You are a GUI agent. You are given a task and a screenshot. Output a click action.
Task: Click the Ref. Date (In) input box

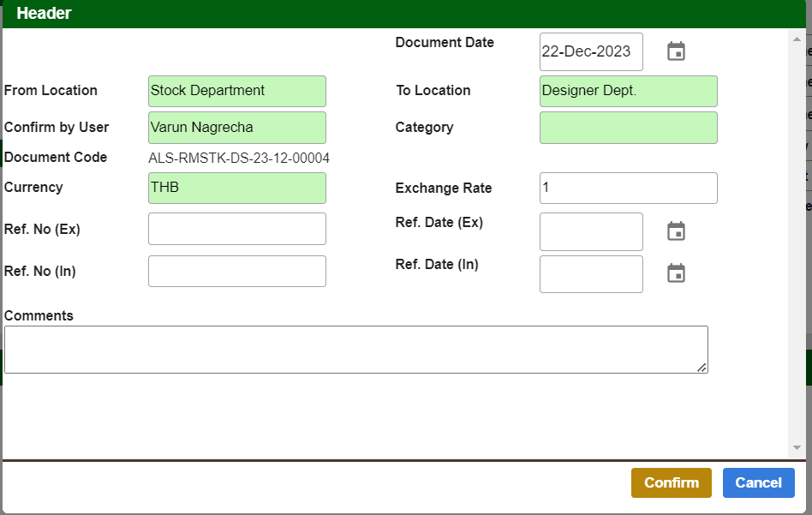click(591, 274)
